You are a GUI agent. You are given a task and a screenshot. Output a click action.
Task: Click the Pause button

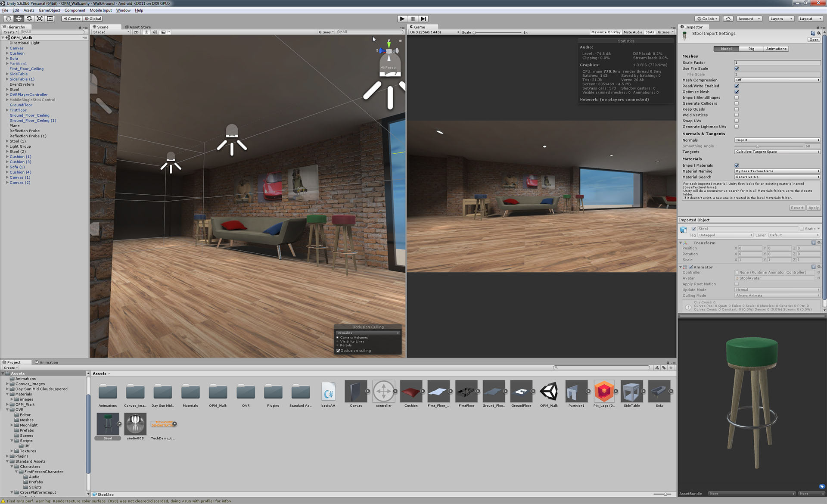pyautogui.click(x=413, y=19)
